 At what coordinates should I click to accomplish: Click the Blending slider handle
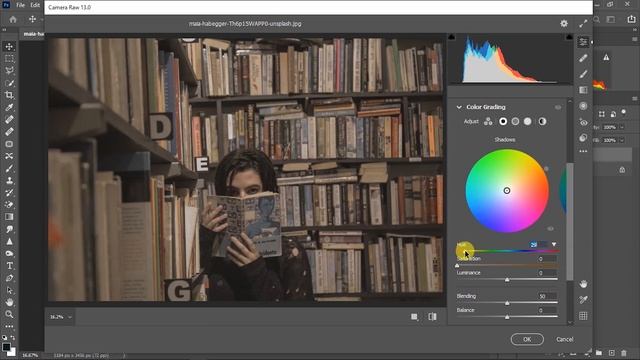pyautogui.click(x=507, y=303)
